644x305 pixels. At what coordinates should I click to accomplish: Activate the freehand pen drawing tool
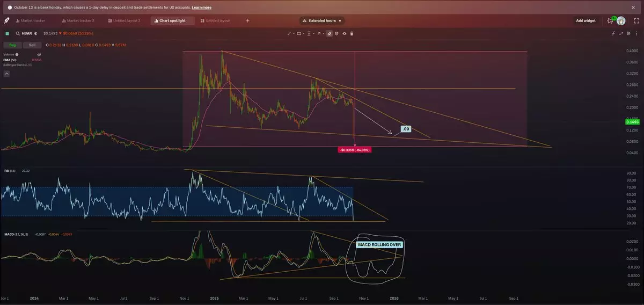pos(330,33)
